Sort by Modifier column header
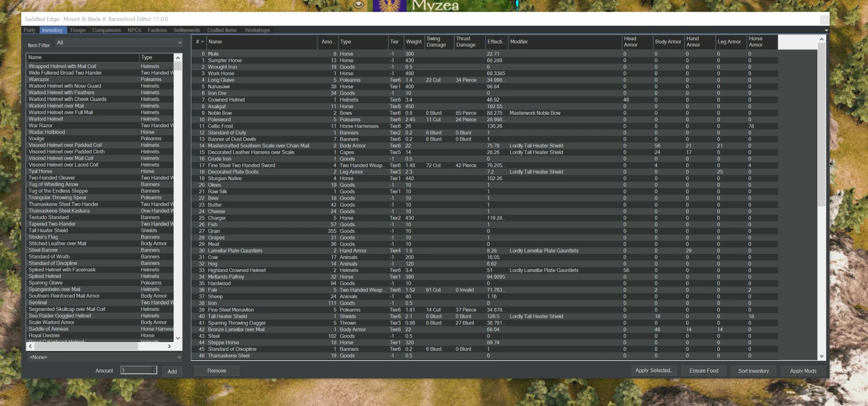The image size is (868, 406). point(565,42)
